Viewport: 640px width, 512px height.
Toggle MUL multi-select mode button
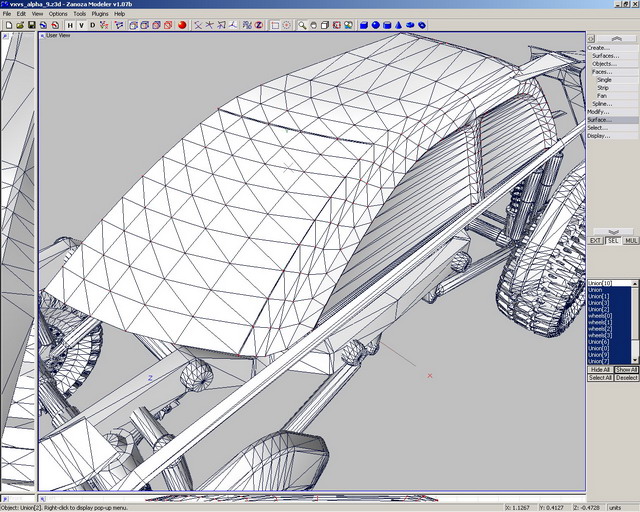[x=631, y=240]
